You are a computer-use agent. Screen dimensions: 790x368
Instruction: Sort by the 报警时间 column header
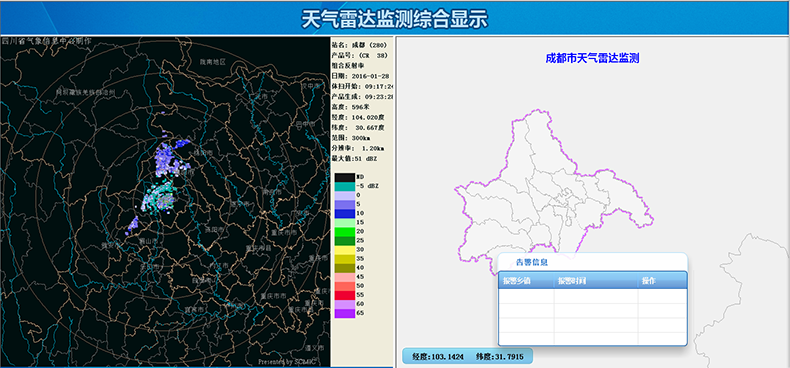(x=596, y=281)
